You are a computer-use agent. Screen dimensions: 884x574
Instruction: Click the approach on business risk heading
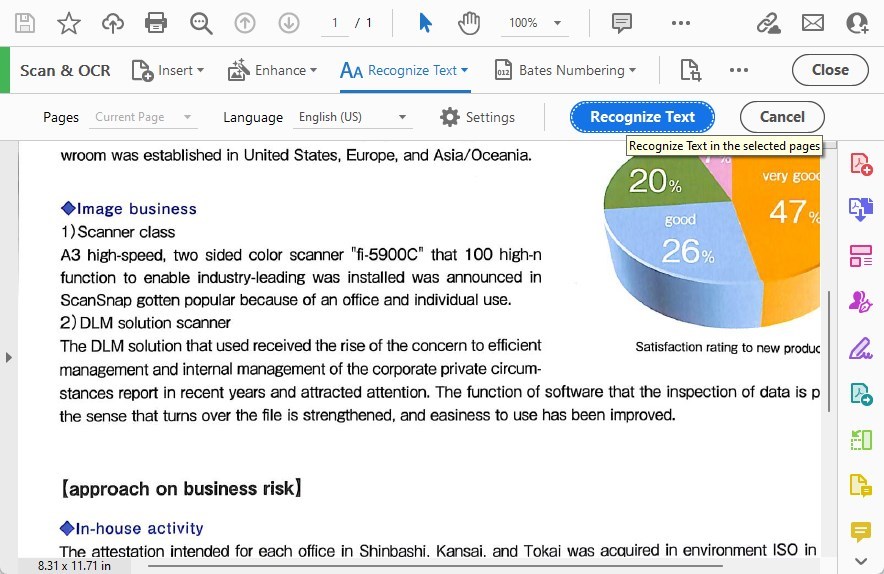181,488
